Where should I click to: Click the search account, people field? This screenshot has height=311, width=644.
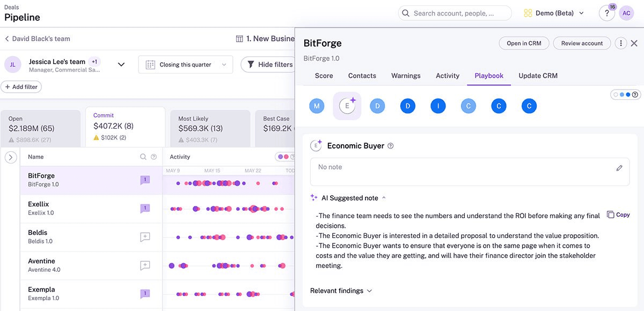(x=455, y=13)
